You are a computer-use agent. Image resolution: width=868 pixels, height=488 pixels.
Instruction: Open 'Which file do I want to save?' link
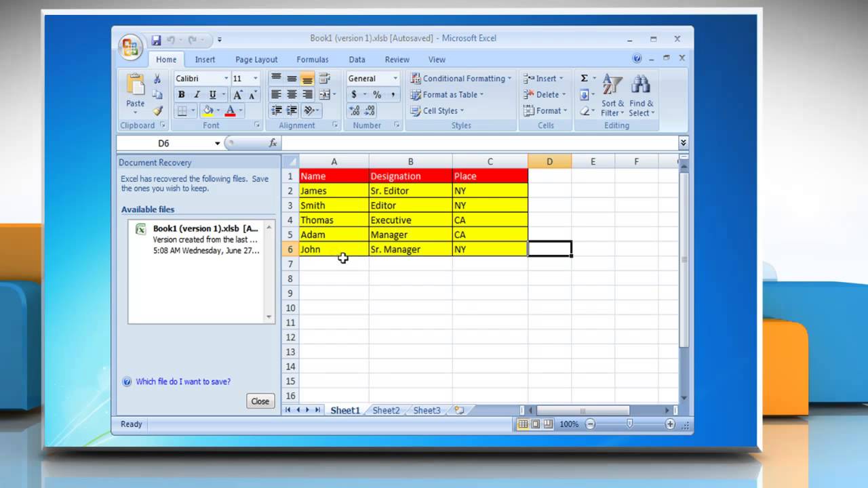[x=183, y=382]
